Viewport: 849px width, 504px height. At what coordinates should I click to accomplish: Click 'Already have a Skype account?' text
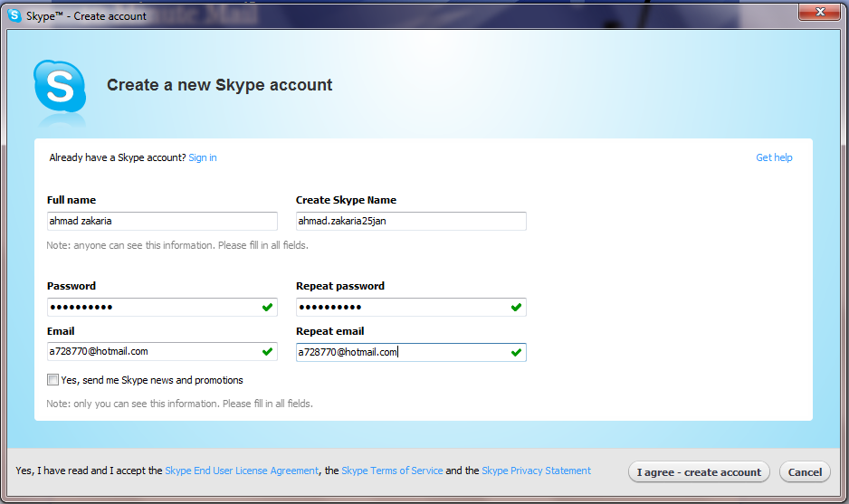tap(118, 157)
